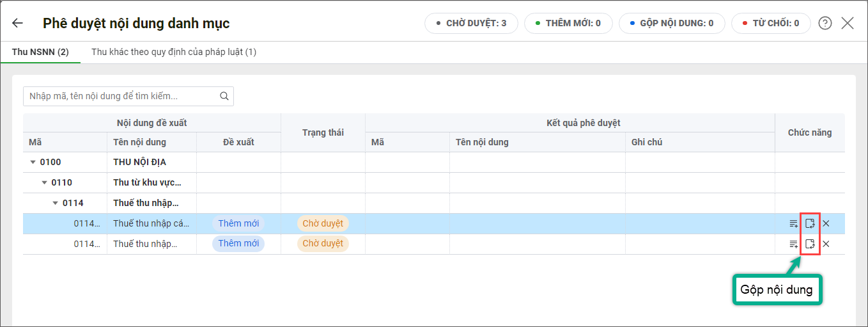
Task: Filter by GỘP NỘI DUNG: 0 status
Action: [672, 24]
